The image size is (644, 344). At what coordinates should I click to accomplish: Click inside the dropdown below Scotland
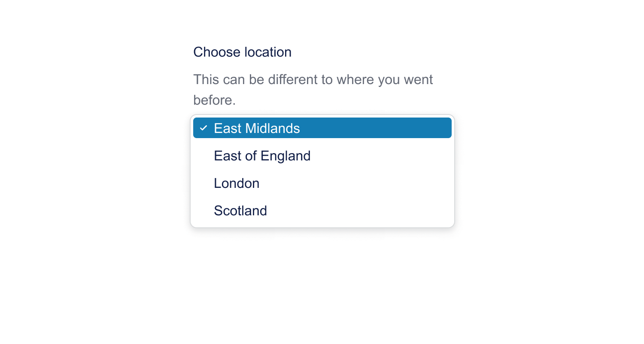point(322,221)
